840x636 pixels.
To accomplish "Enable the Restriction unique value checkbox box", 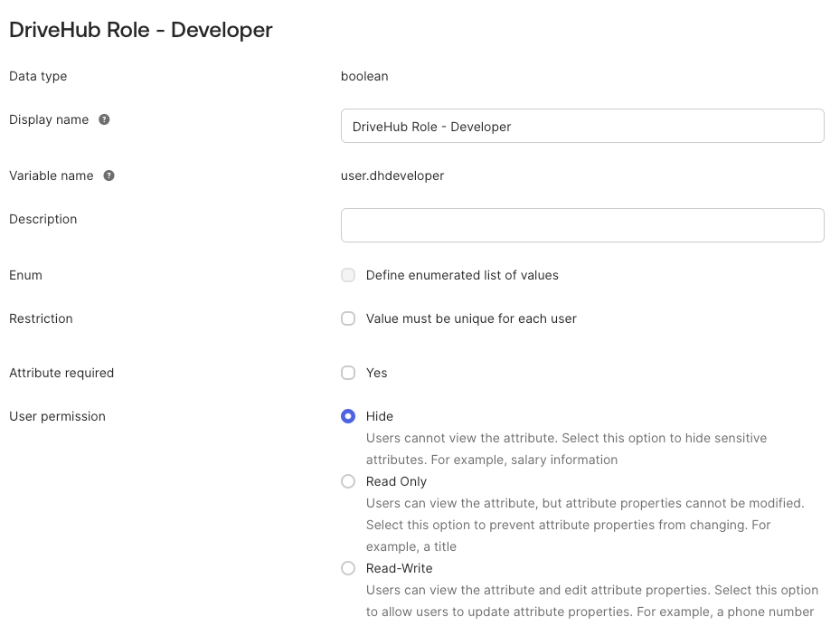I will [x=348, y=318].
